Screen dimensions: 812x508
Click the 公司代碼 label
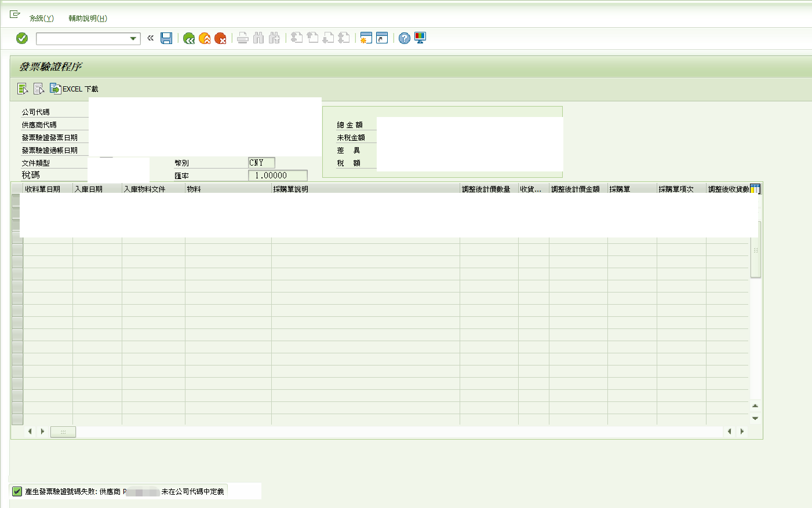pos(36,112)
